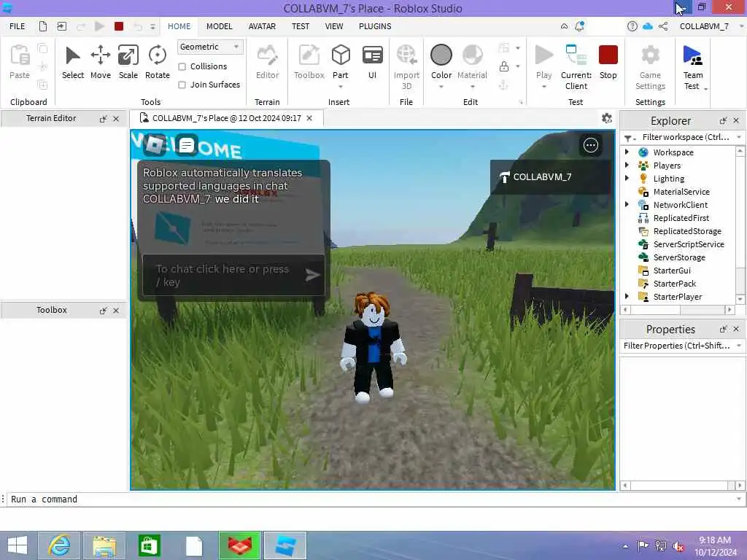This screenshot has height=560, width=747.
Task: Select the COLLABVM_7's Place document tab
Action: pyautogui.click(x=226, y=118)
